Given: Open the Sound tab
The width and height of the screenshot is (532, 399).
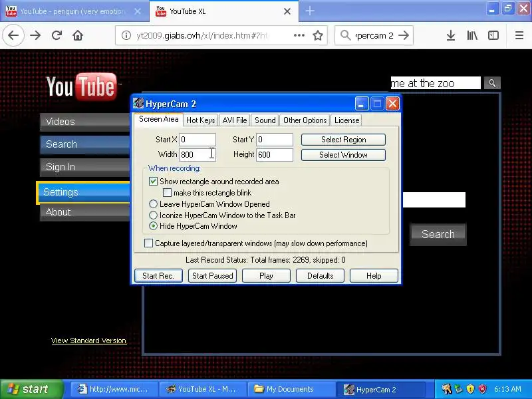Looking at the screenshot, I should coord(265,120).
